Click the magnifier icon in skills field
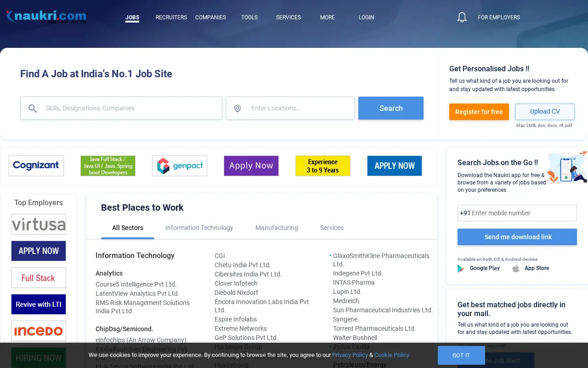Screen dimensions: 588x368 pyautogui.click(x=33, y=109)
